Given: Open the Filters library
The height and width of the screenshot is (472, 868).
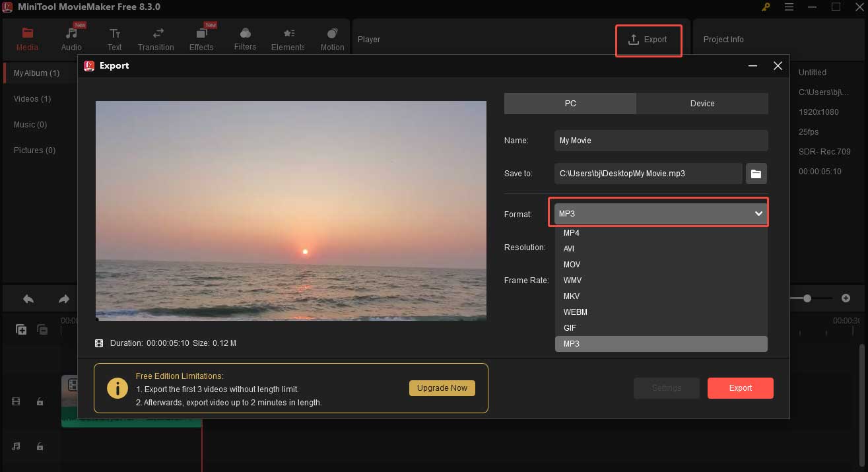Looking at the screenshot, I should pyautogui.click(x=245, y=39).
